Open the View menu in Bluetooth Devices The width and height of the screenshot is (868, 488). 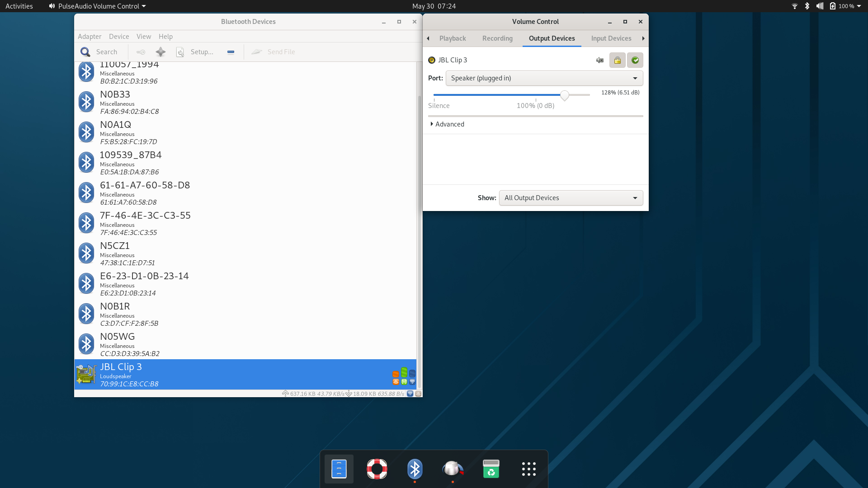click(144, 37)
